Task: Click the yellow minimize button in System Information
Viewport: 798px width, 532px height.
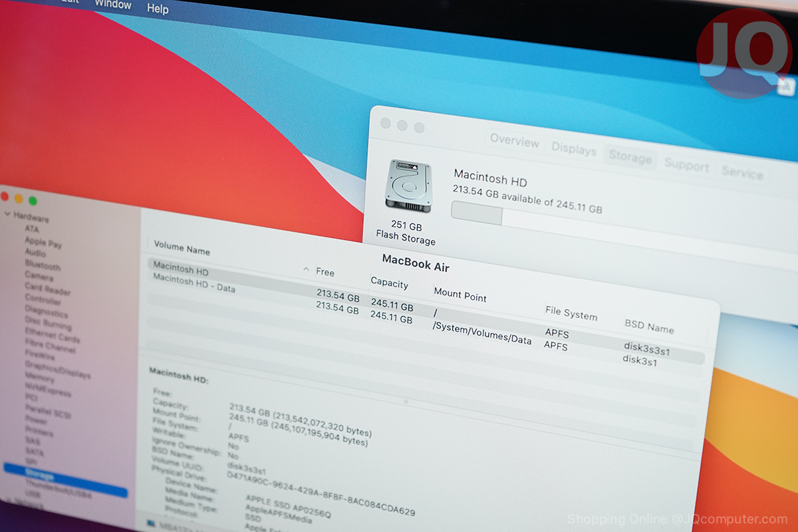Action: point(19,198)
